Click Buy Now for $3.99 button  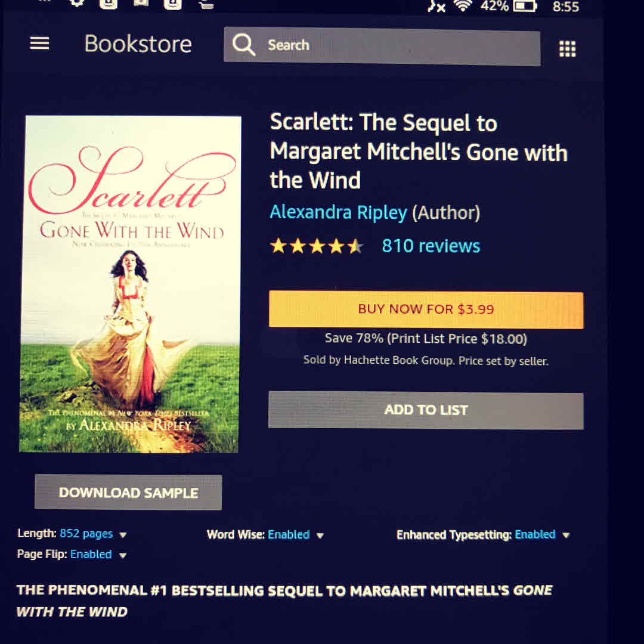[x=426, y=309]
